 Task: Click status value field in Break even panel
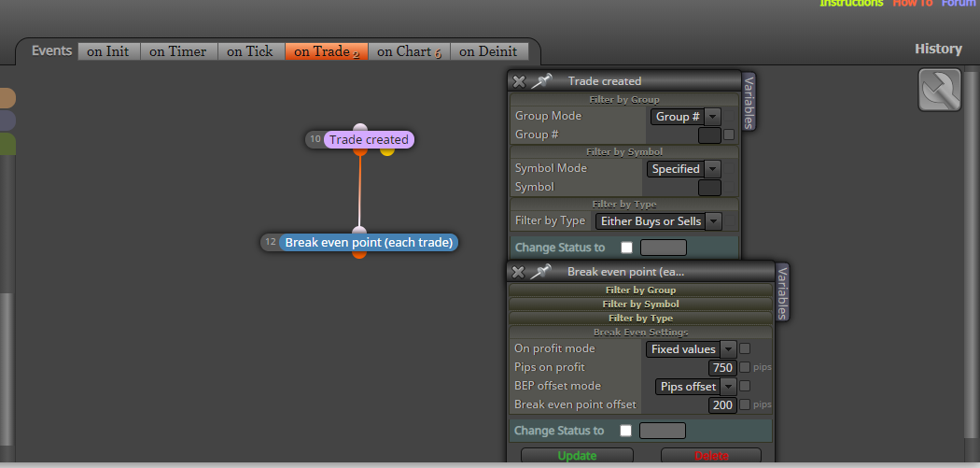[x=663, y=431]
